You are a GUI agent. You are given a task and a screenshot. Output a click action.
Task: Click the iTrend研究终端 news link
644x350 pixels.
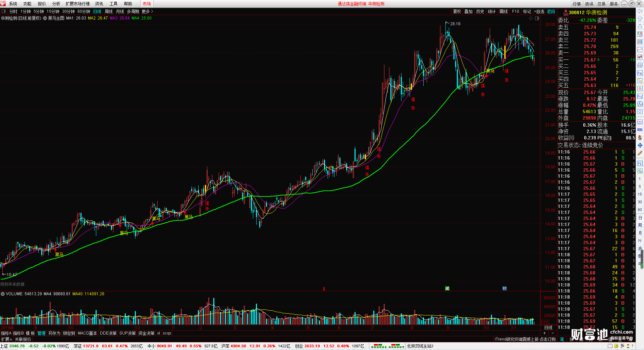click(525, 339)
